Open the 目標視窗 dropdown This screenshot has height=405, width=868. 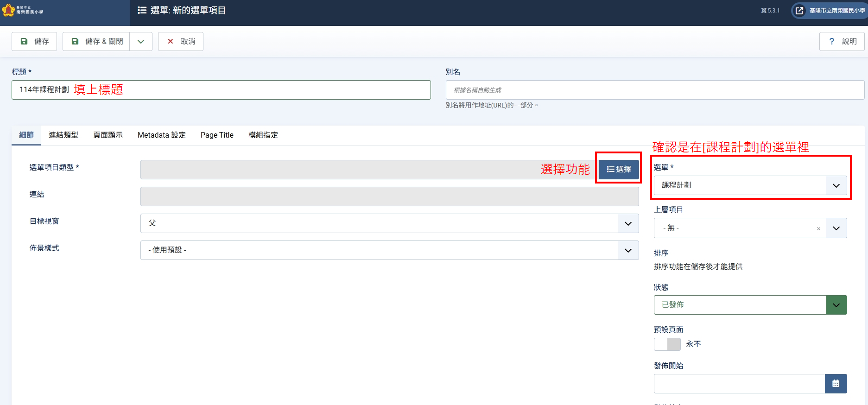pyautogui.click(x=389, y=223)
